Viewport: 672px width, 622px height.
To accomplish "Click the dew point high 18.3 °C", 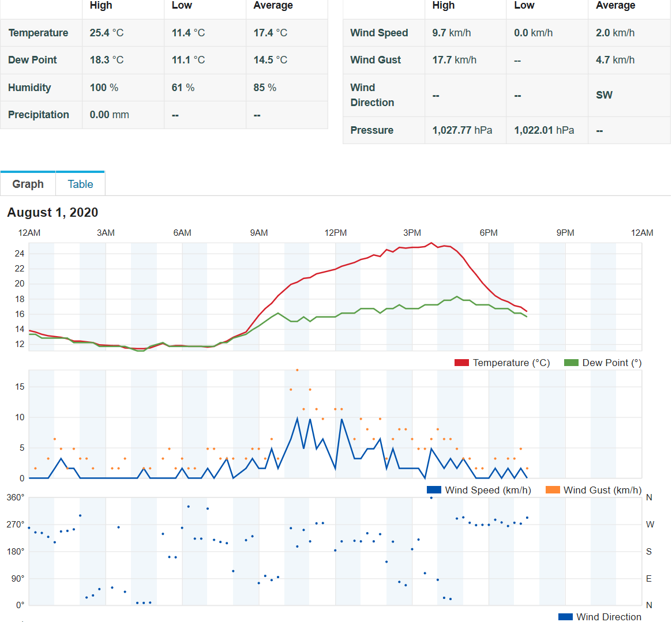I will (x=107, y=60).
